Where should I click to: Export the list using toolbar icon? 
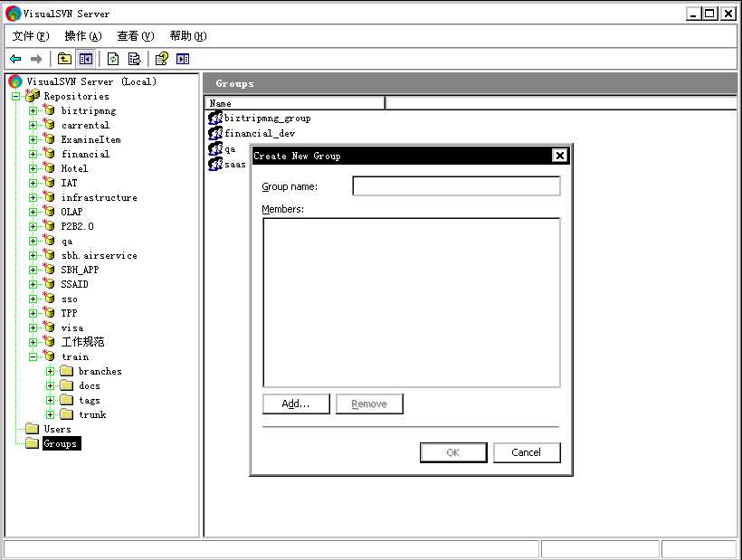pos(135,59)
